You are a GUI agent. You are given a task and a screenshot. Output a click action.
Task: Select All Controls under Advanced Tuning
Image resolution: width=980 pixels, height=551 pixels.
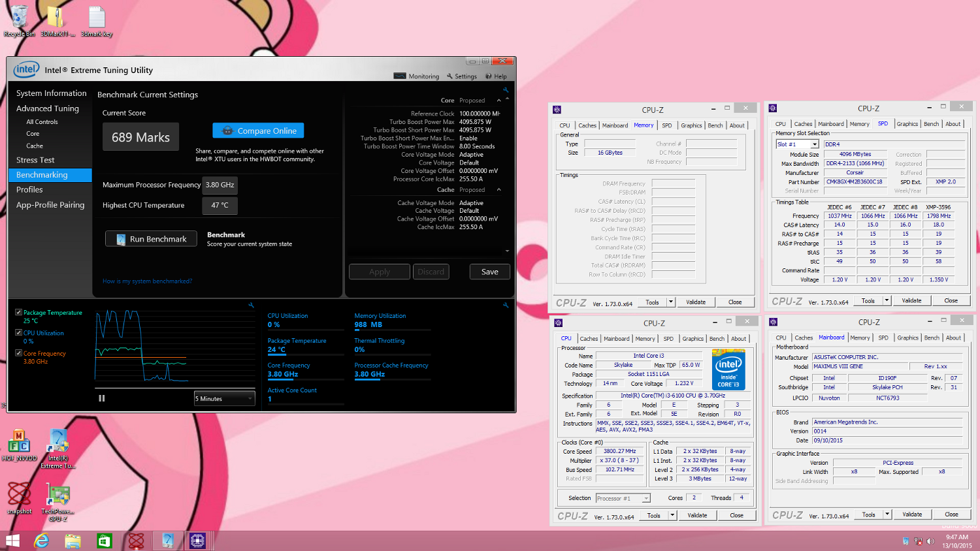pos(42,122)
